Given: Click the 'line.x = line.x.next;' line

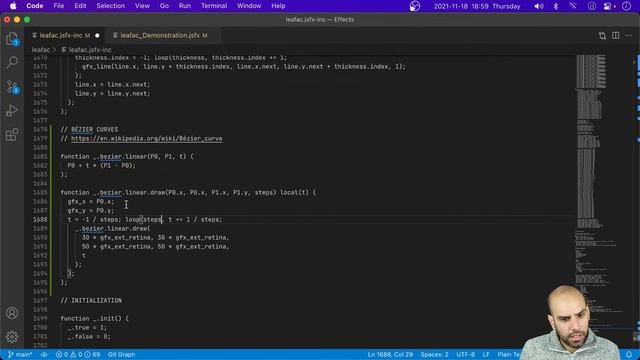Looking at the screenshot, I should pyautogui.click(x=112, y=84).
